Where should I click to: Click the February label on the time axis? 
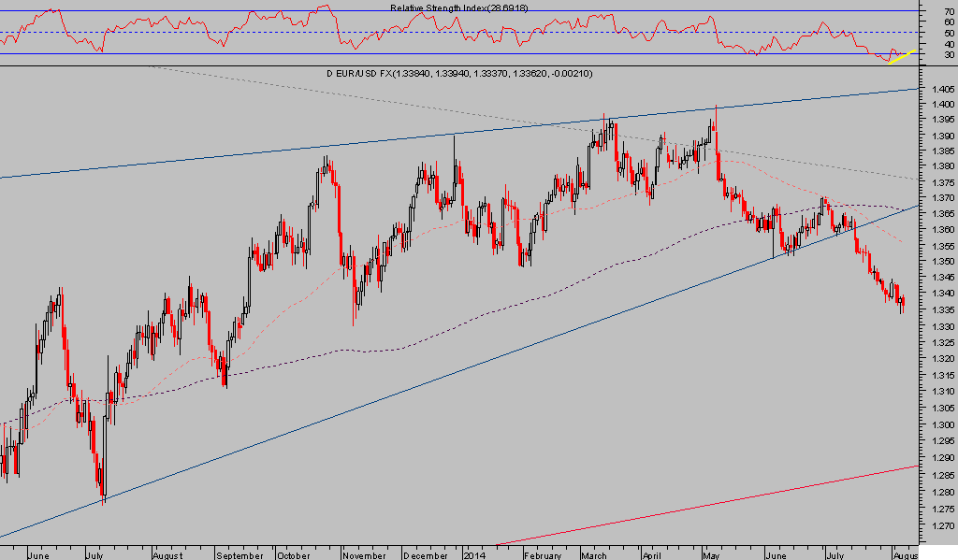point(542,553)
